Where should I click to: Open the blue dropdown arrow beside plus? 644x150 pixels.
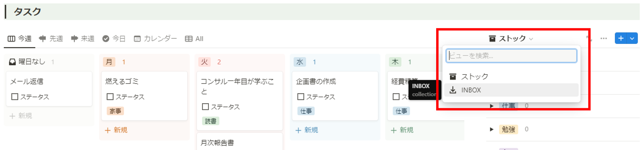632,39
